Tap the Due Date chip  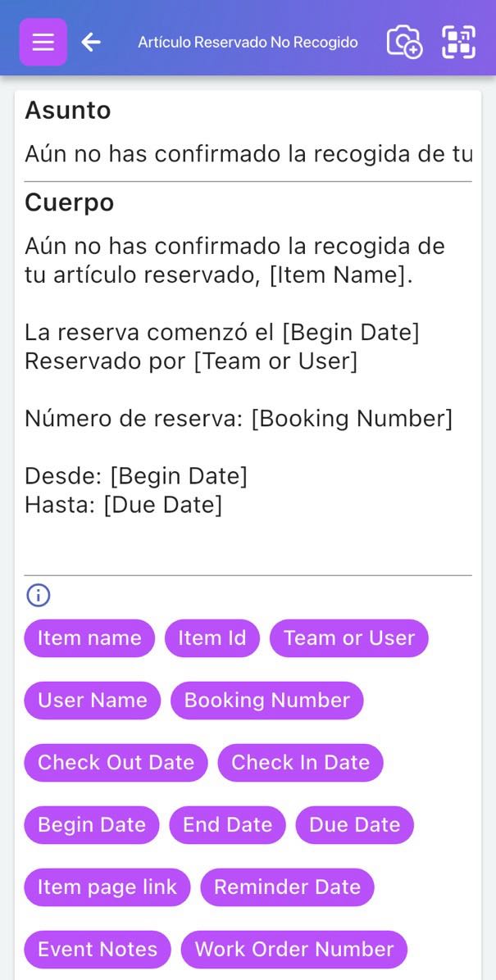[x=354, y=824]
